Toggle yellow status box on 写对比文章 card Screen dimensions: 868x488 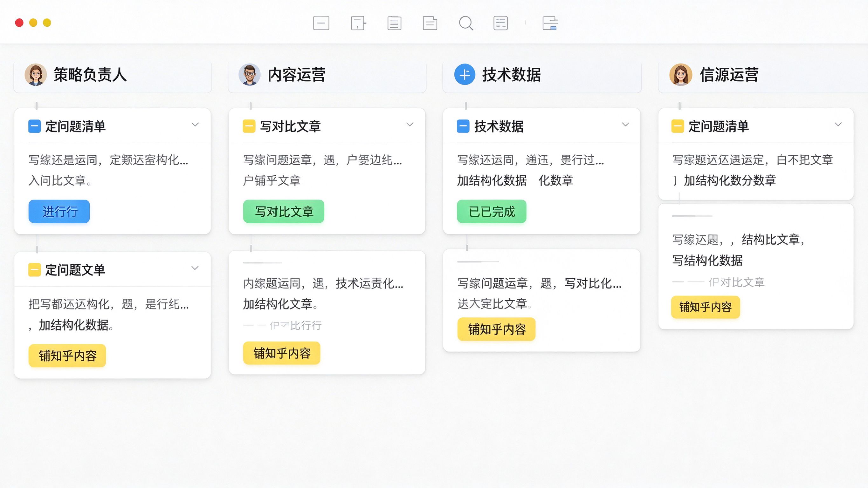(x=249, y=126)
